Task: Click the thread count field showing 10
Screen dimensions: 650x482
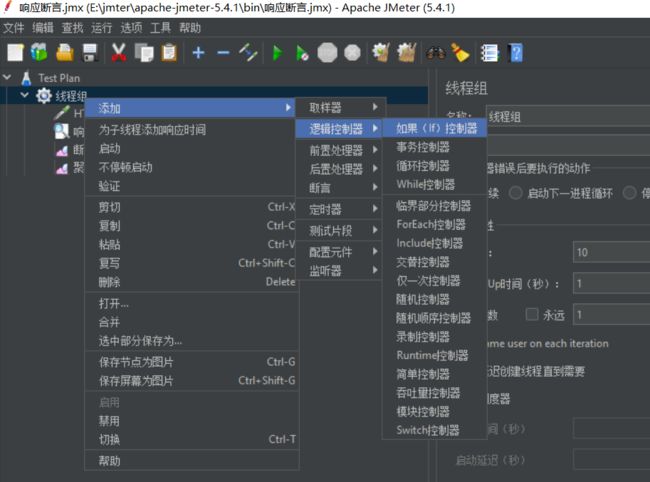Action: point(611,252)
